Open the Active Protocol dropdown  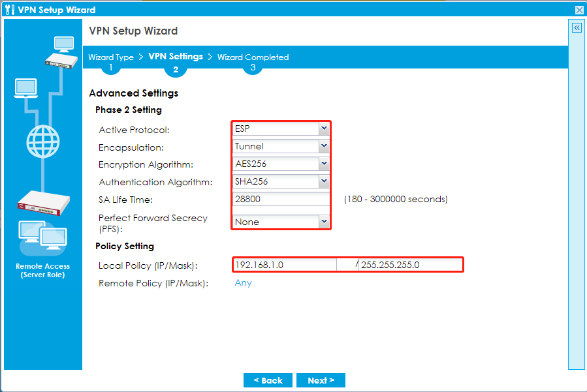pyautogui.click(x=324, y=128)
